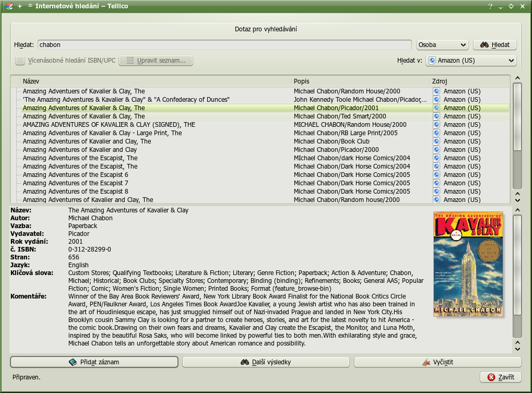Select the Michael Chabon/Book Club row

(260, 141)
